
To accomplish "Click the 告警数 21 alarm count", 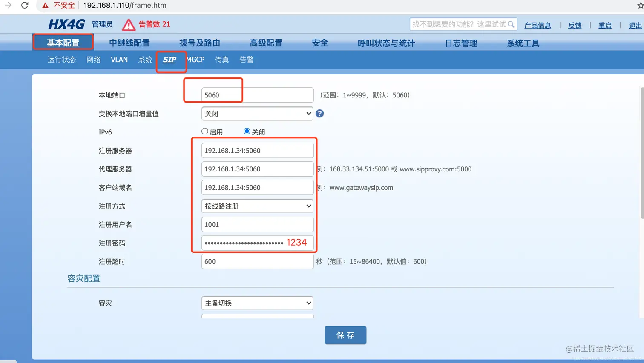I will (154, 24).
